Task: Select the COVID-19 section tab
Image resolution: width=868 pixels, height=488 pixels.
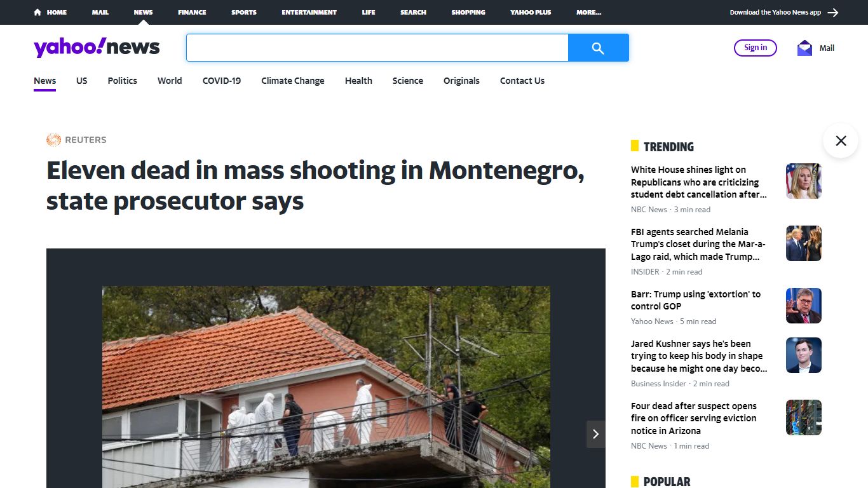Action: (x=222, y=81)
